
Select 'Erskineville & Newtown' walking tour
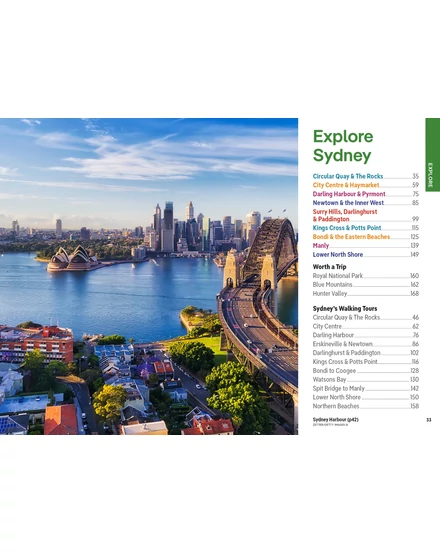point(366,344)
